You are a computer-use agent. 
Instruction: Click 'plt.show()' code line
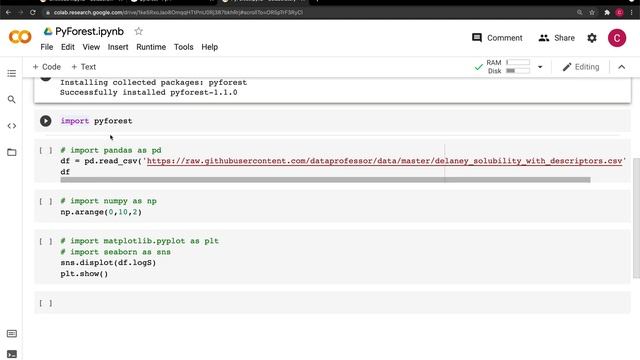84,274
